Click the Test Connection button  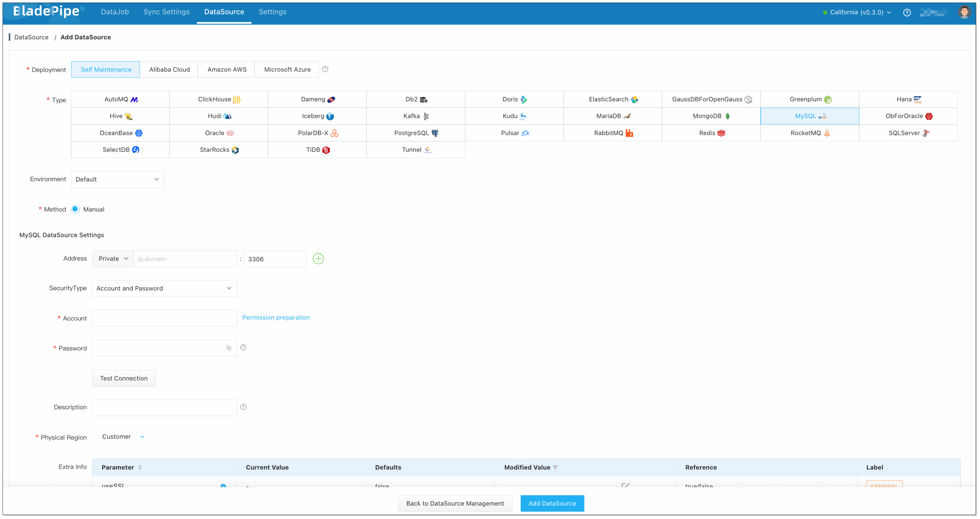point(124,378)
